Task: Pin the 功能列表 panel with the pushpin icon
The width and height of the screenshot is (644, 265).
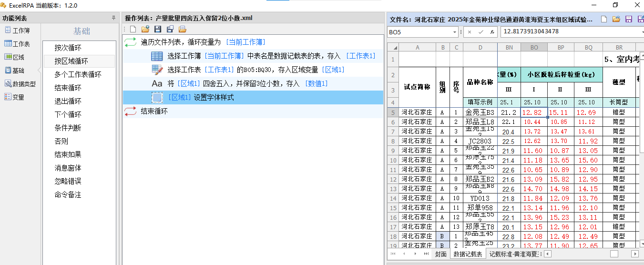Action: (x=113, y=18)
